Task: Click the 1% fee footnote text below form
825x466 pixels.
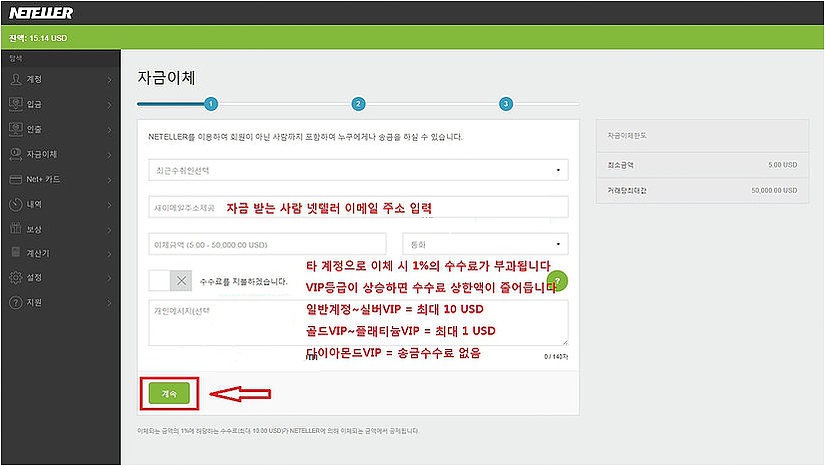Action: (x=278, y=431)
